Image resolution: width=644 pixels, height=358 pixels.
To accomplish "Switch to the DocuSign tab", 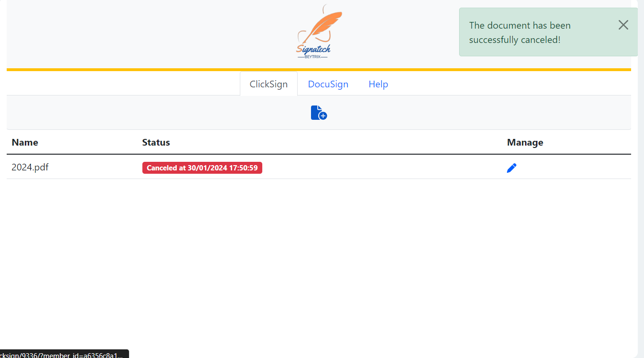I will [x=328, y=84].
